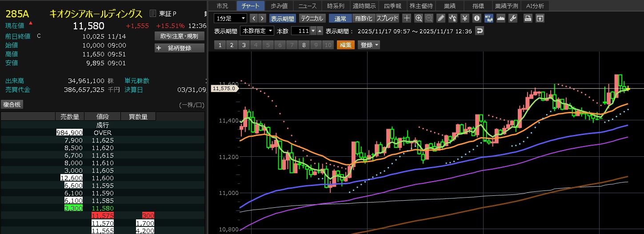Screen dimensions: 644x234
Task: Print the chart using printer icon
Action: point(528,18)
